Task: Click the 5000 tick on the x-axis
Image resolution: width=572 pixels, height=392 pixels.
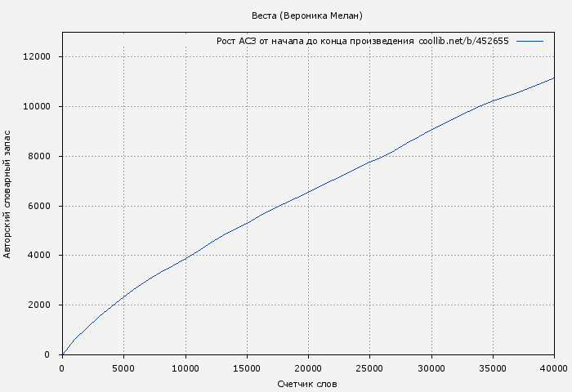Action: [123, 368]
